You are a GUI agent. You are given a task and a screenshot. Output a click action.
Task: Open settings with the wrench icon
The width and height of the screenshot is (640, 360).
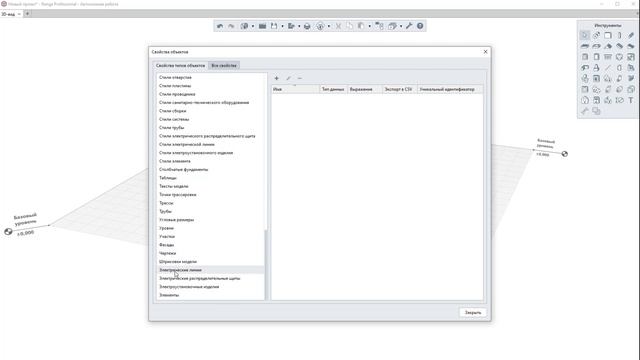click(x=409, y=26)
